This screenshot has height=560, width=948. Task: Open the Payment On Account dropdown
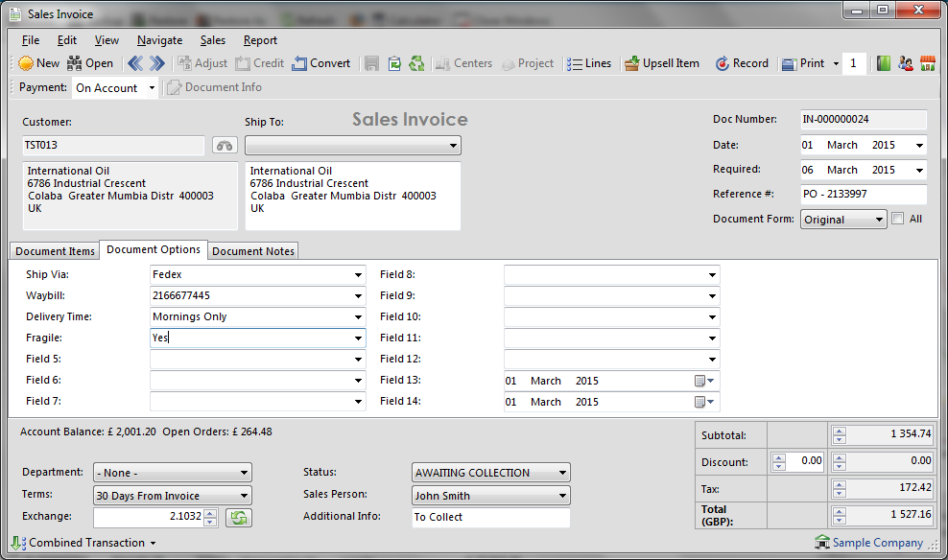(x=151, y=88)
